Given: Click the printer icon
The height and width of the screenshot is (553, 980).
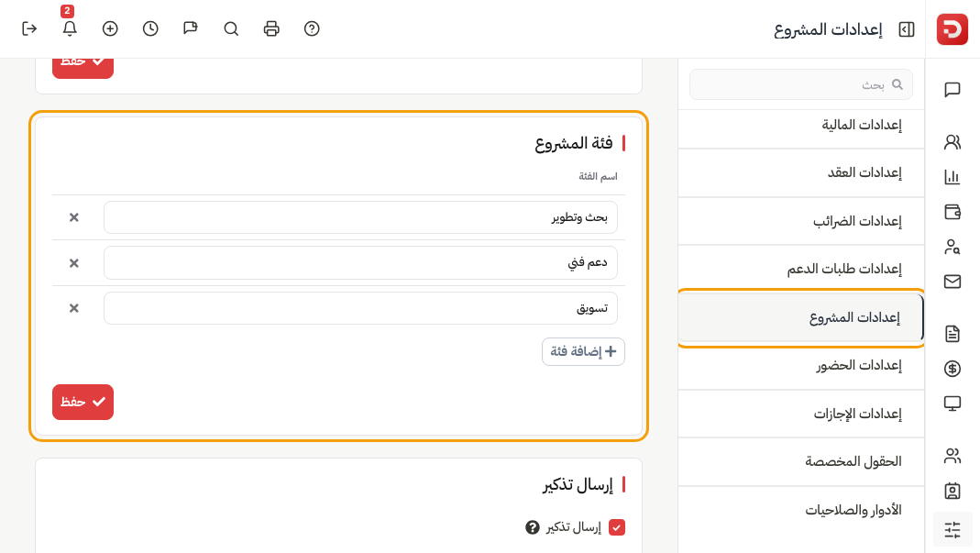Looking at the screenshot, I should (x=271, y=28).
